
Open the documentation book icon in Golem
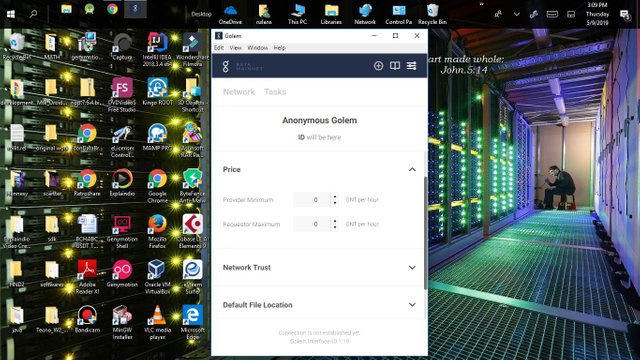[395, 66]
